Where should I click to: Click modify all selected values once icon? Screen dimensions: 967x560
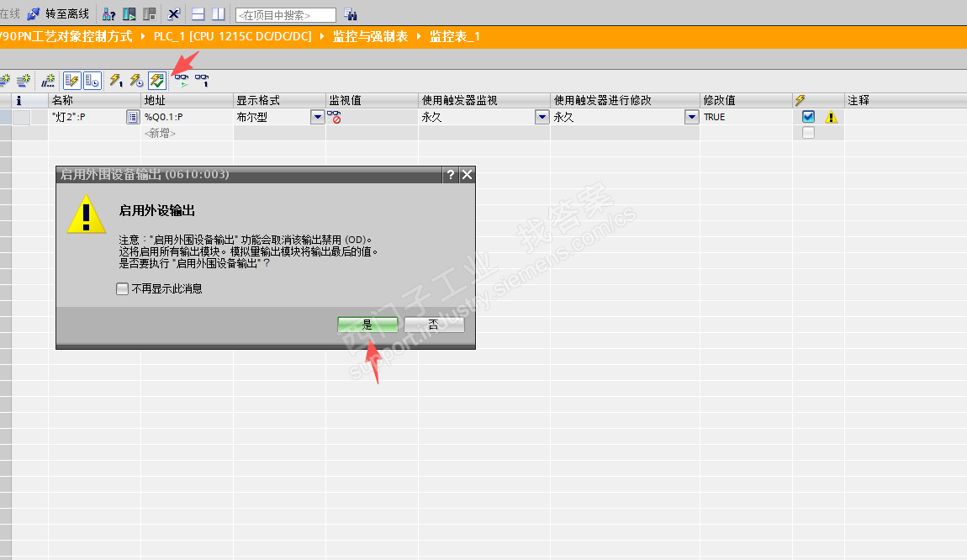click(x=116, y=80)
